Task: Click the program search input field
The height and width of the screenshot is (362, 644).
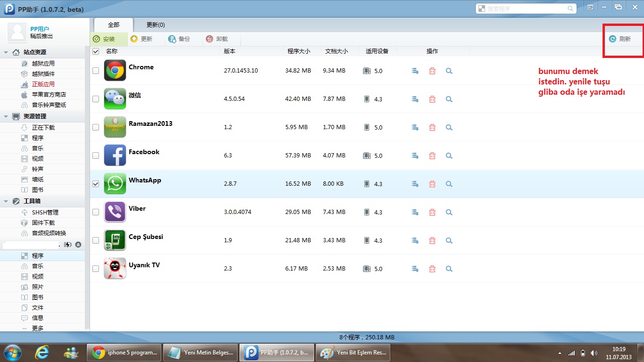Action: pyautogui.click(x=526, y=8)
